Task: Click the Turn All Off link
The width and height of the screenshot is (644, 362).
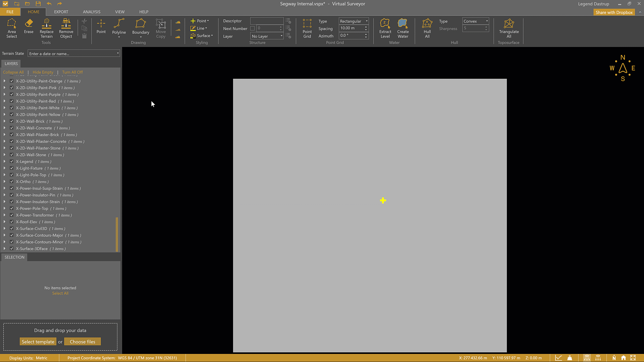Action: click(72, 72)
